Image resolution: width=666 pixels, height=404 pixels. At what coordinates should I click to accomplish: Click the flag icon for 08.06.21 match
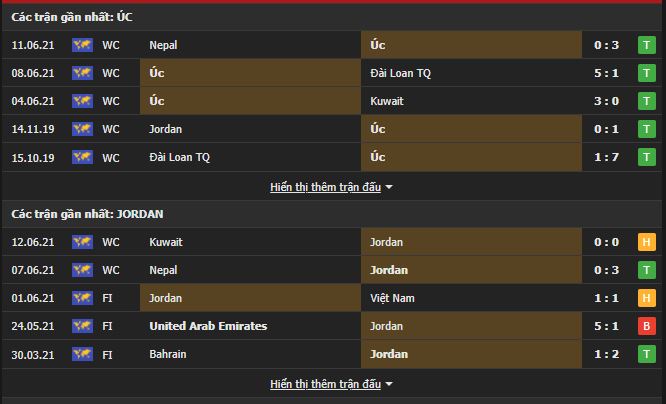(x=82, y=73)
